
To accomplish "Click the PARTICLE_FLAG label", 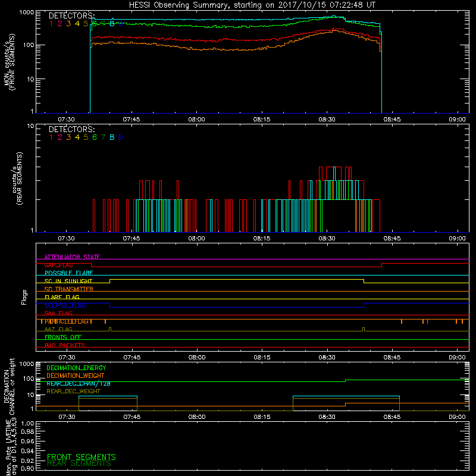I will coord(67,321).
